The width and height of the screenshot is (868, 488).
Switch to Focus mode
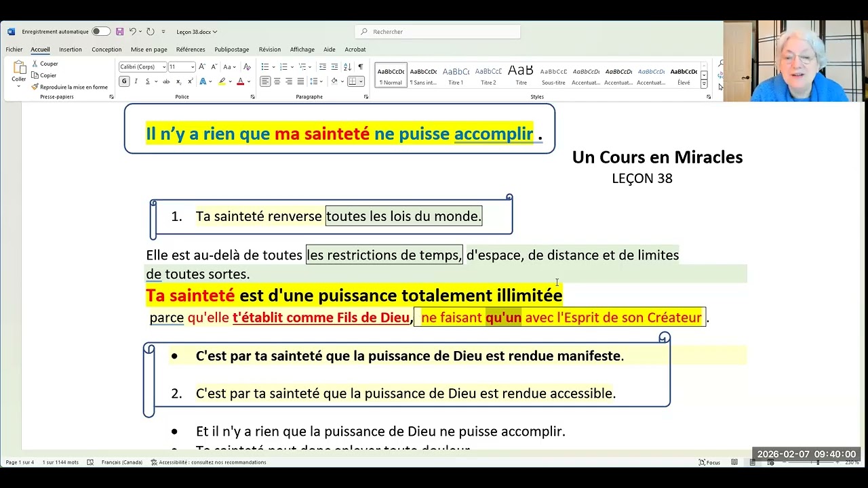point(709,462)
